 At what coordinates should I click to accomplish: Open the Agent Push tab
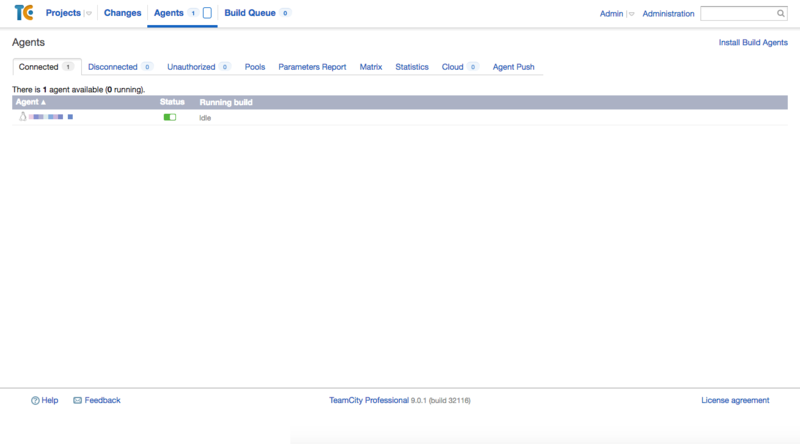click(513, 67)
